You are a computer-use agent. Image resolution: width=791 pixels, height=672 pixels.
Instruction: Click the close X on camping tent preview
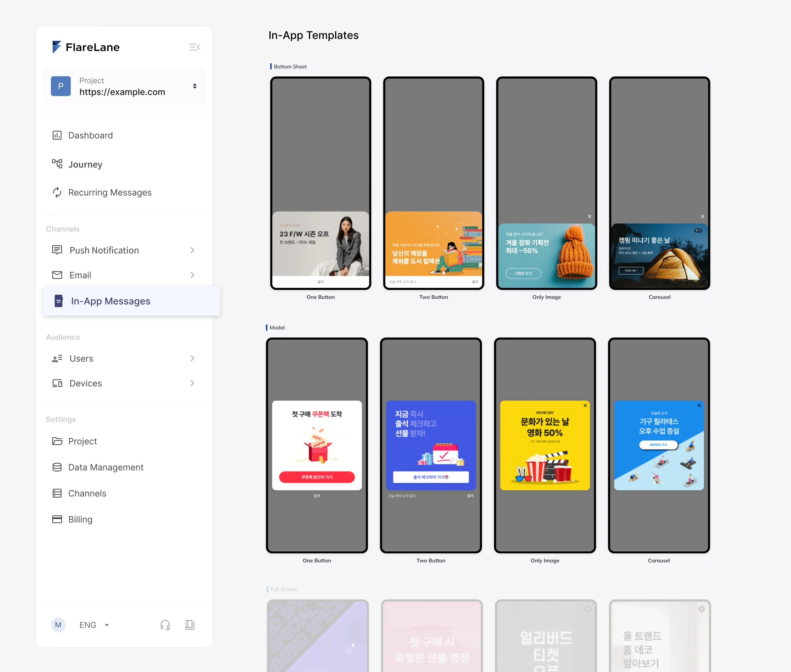pos(702,217)
